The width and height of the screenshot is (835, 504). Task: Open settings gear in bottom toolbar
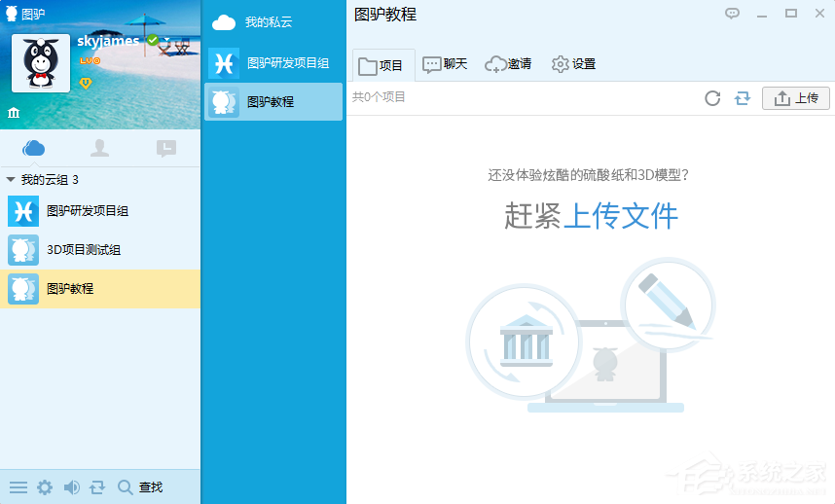click(45, 486)
